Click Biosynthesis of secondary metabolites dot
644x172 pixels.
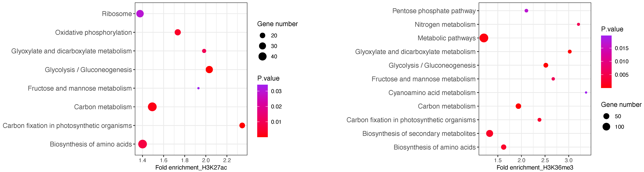pyautogui.click(x=490, y=133)
